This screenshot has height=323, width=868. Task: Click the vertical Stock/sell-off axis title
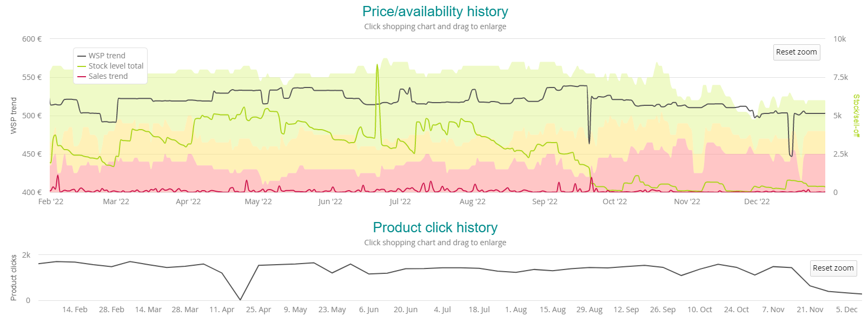click(x=856, y=115)
